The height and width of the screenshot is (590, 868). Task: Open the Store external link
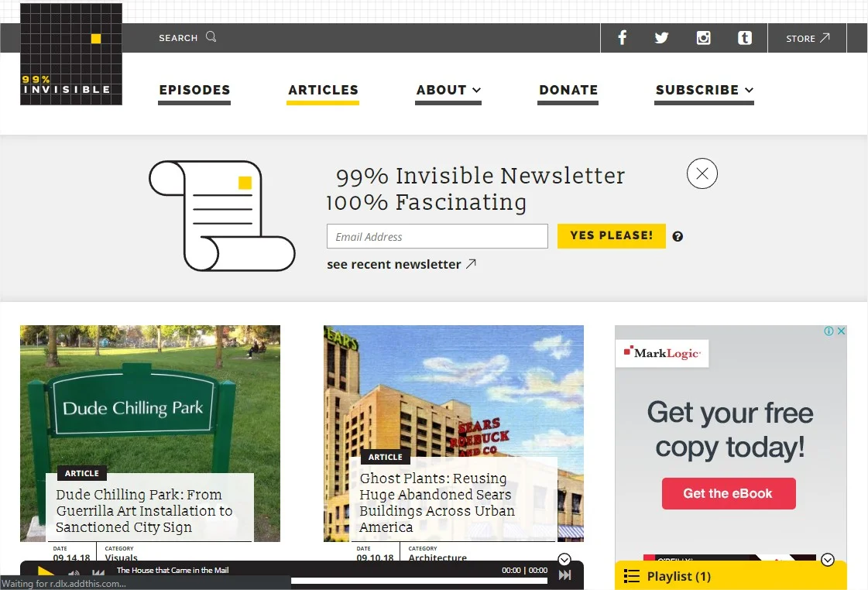coord(808,38)
